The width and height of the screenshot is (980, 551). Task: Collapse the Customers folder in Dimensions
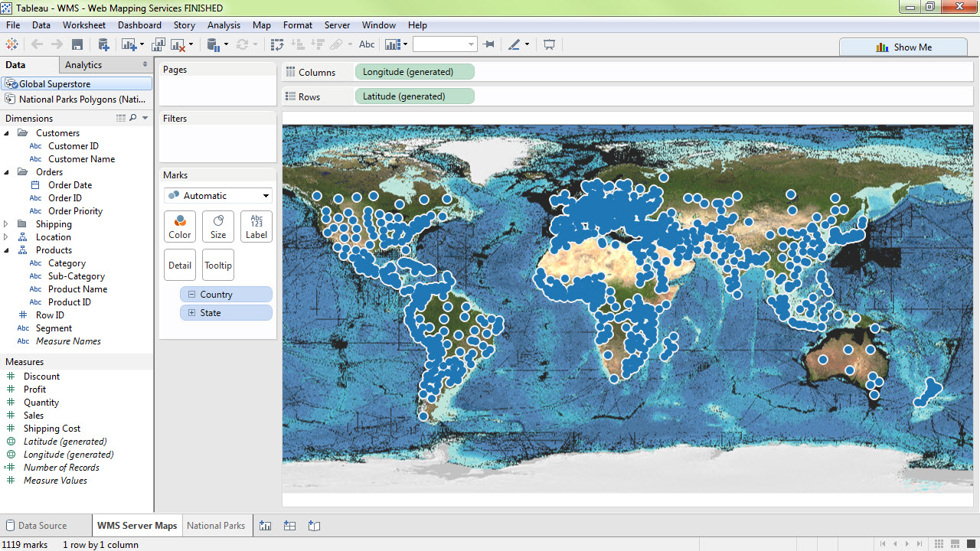(7, 133)
